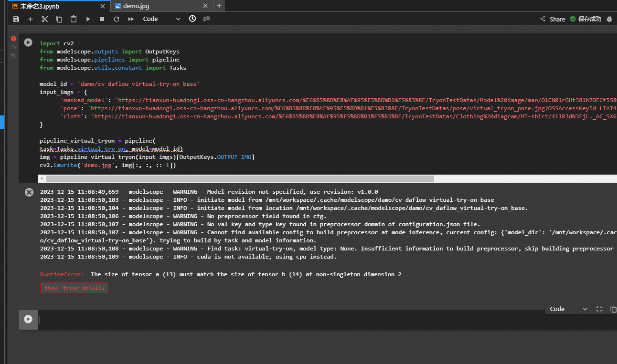Click the 'cuda is not available' log line
The image size is (617, 364).
[x=188, y=257]
